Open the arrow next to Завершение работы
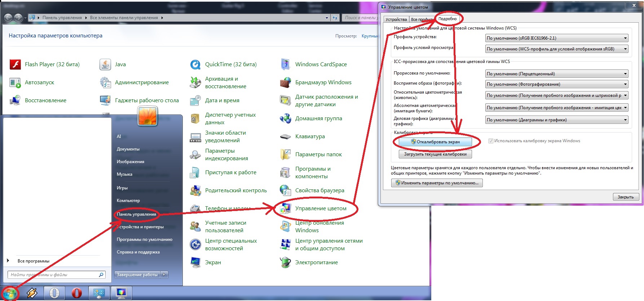 click(x=164, y=275)
